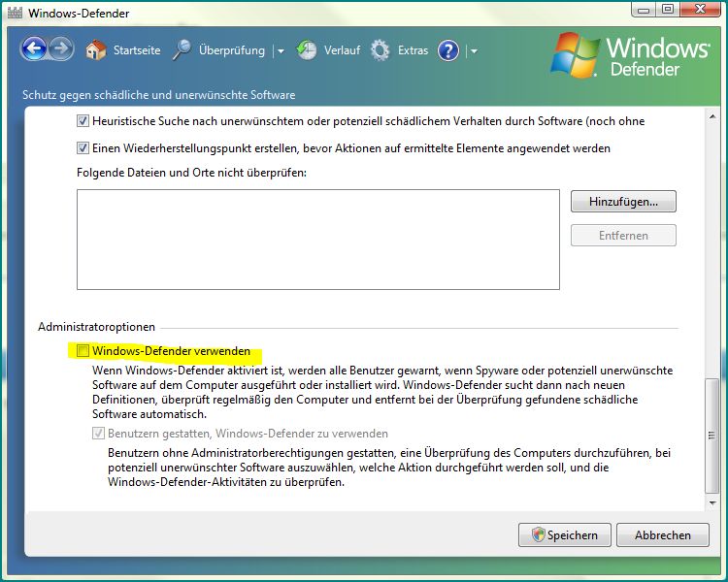Viewport: 728px width, 582px height.
Task: Close the Windows-Defender window
Action: [701, 10]
